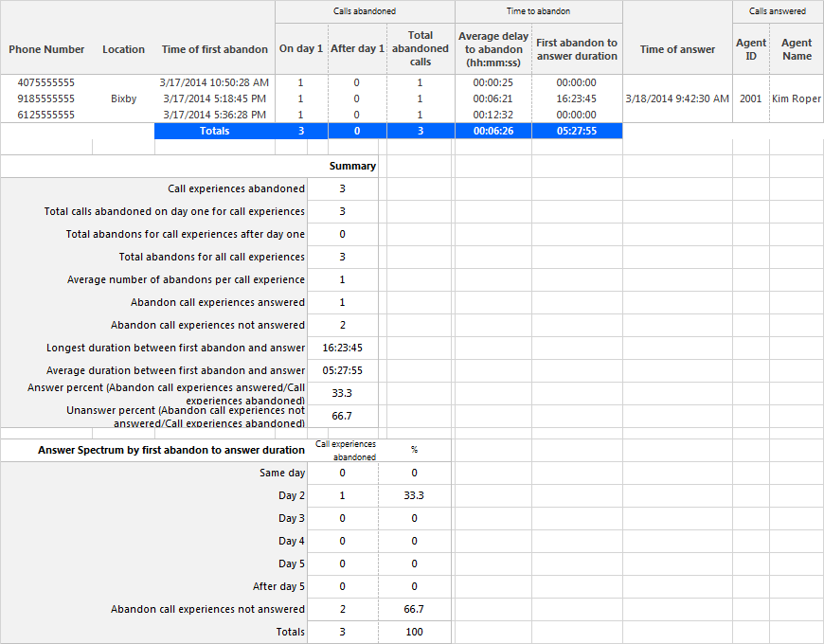Click Call experiences abandoned label
The height and width of the screenshot is (644, 824).
236,188
